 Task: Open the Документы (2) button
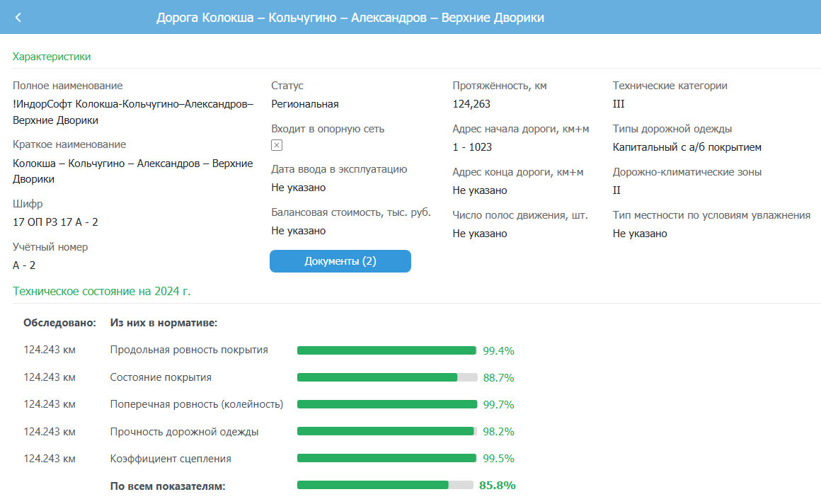tap(340, 261)
